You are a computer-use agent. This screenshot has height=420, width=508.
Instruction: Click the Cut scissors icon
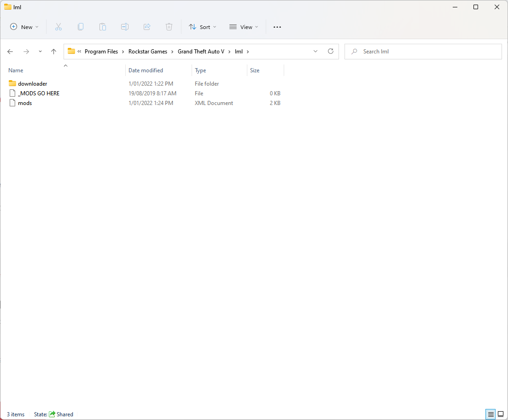pyautogui.click(x=58, y=27)
